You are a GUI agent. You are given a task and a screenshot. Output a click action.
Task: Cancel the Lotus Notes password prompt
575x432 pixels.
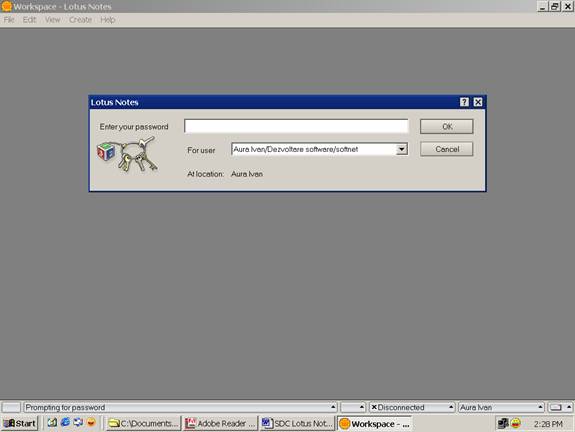447,149
